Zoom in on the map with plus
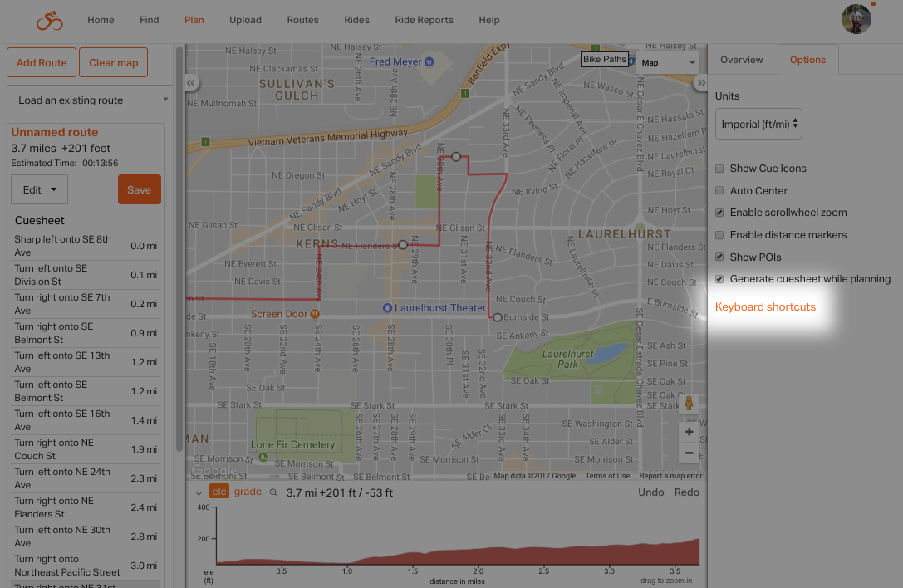Viewport: 903px width, 588px height. [689, 432]
